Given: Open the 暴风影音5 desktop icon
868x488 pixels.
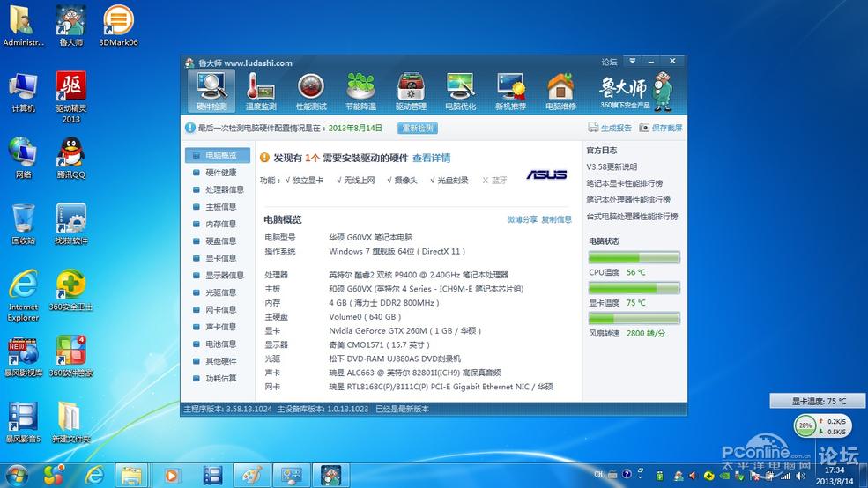Looking at the screenshot, I should click(23, 423).
